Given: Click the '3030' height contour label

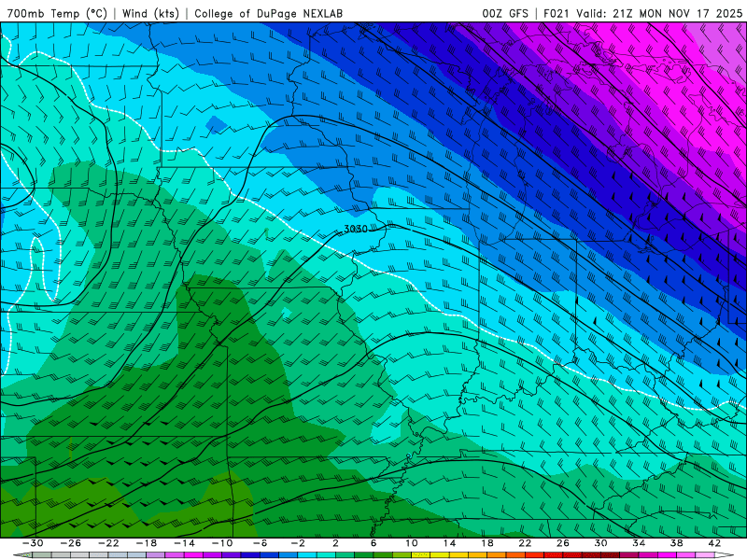Looking at the screenshot, I should (x=356, y=229).
